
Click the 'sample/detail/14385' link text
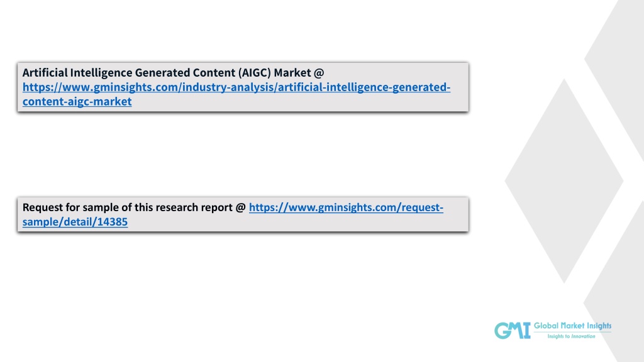[75, 221]
